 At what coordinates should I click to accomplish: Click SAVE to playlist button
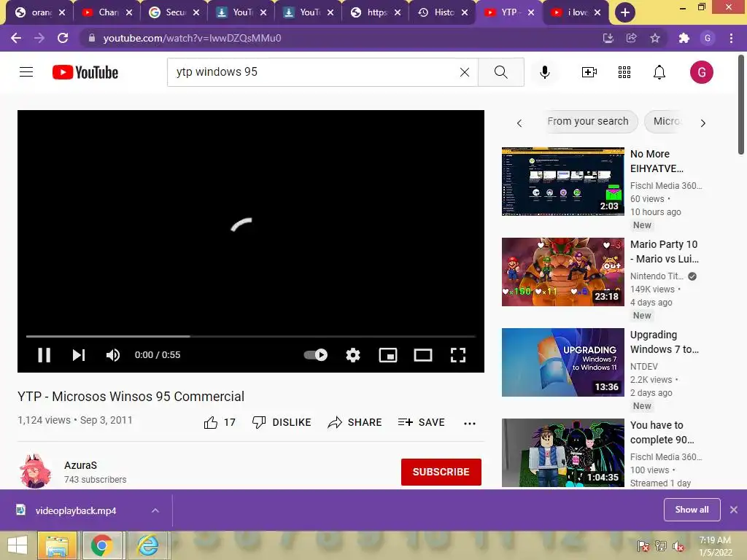click(421, 422)
